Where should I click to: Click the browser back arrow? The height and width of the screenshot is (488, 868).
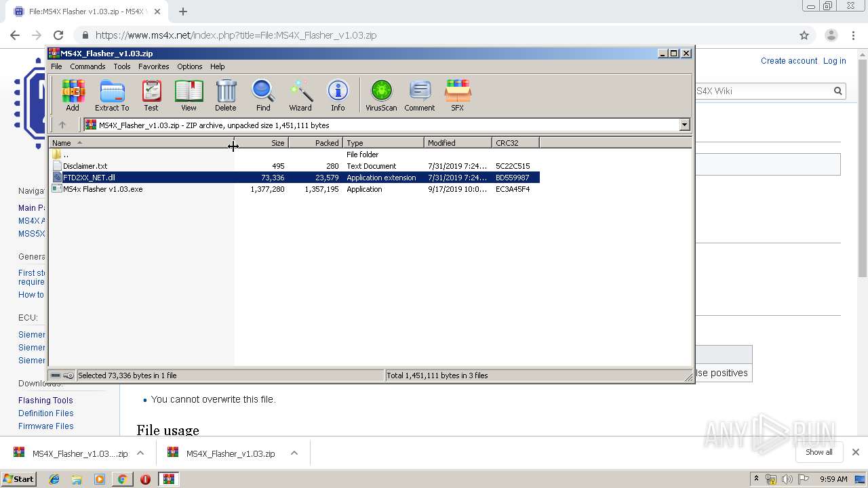point(15,35)
